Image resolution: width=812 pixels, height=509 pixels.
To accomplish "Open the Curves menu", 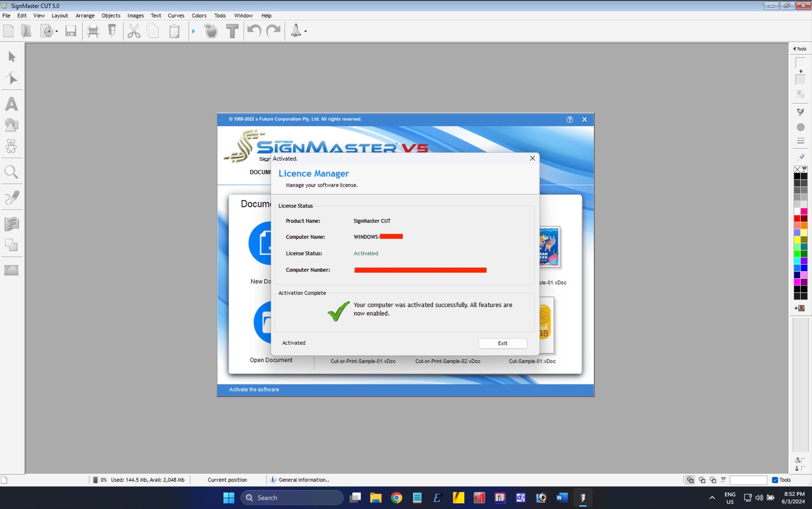I will [x=176, y=16].
